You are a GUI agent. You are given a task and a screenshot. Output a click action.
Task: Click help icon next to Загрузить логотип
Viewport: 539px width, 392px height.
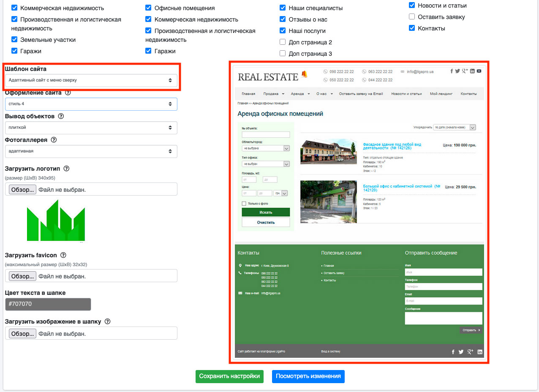(66, 169)
